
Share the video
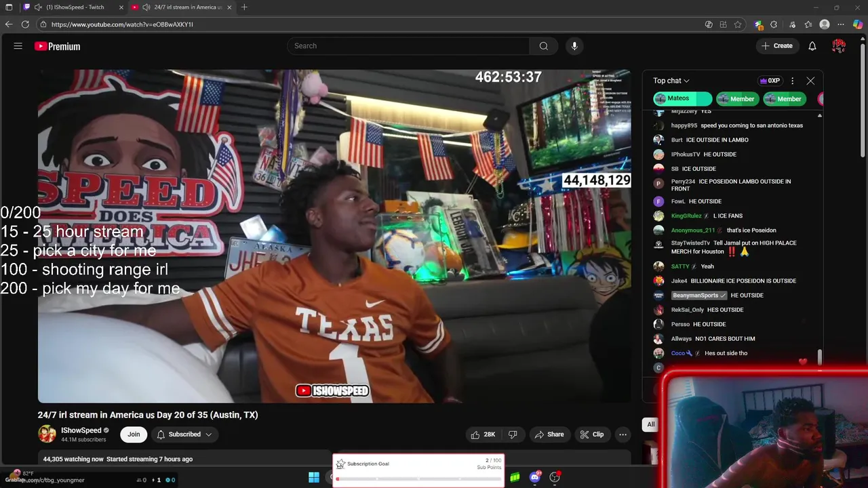click(549, 434)
